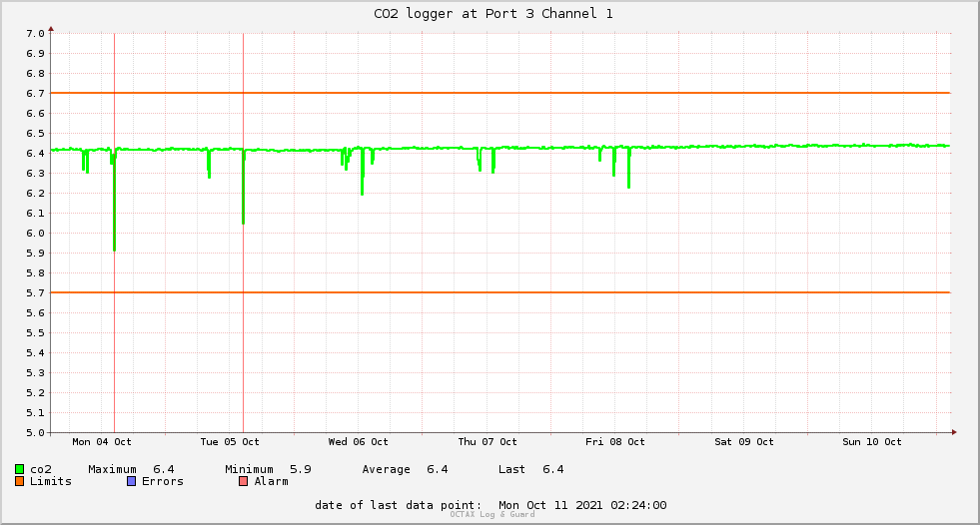Click the upper orange limit line at 6.7
This screenshot has width=980, height=525.
500,93
